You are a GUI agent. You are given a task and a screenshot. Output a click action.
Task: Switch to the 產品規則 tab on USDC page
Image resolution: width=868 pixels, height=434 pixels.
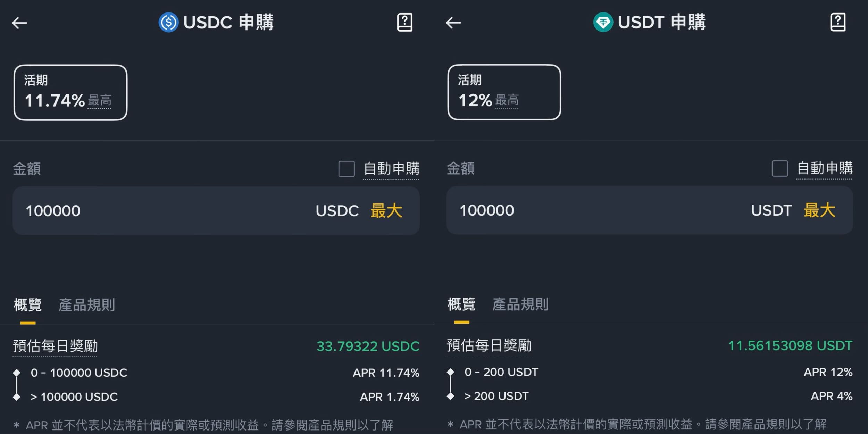87,305
